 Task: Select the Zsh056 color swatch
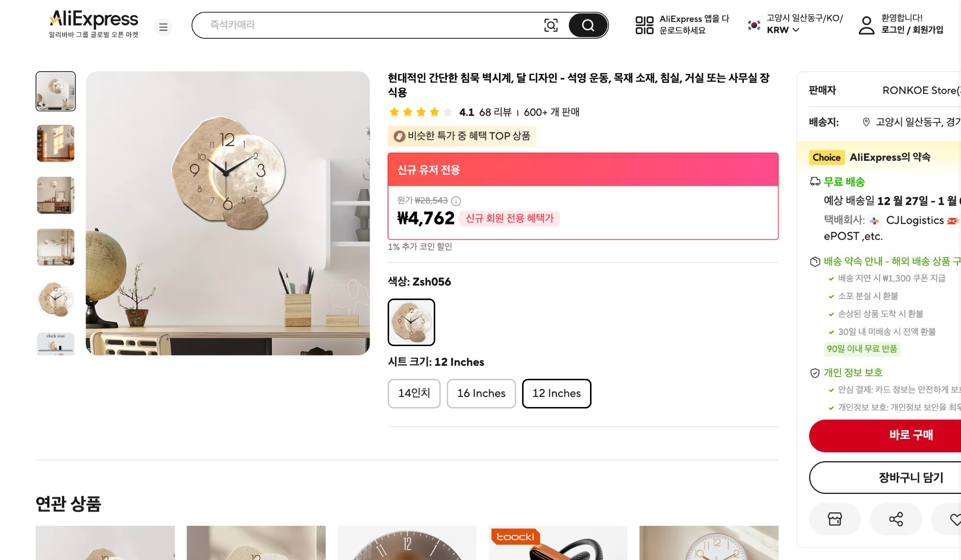click(411, 322)
